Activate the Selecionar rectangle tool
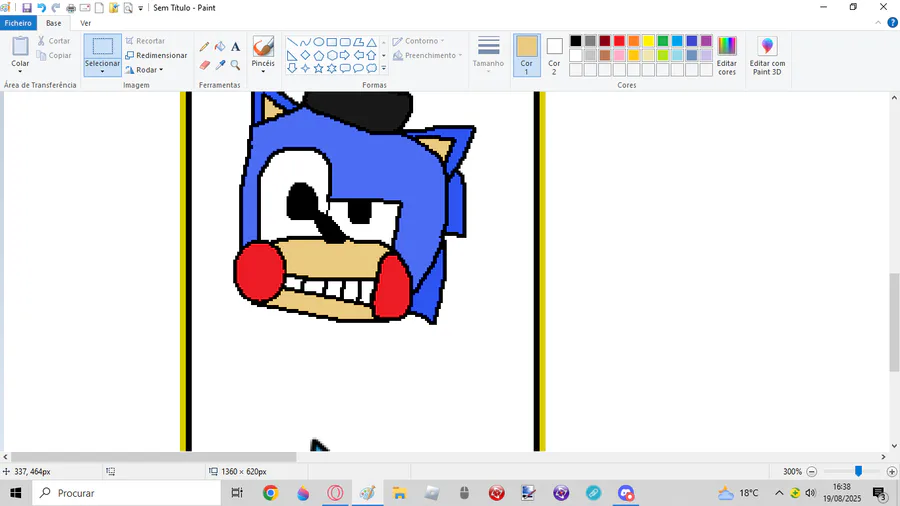This screenshot has height=506, width=900. pos(103,47)
